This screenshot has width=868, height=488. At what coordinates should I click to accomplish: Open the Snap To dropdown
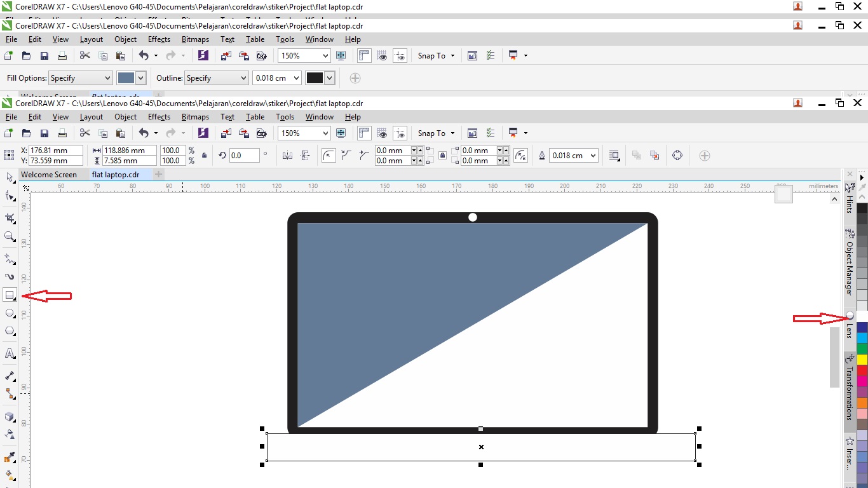click(436, 133)
